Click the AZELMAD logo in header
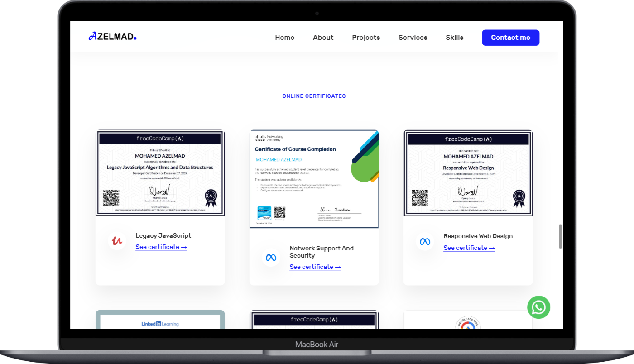Image resolution: width=634 pixels, height=364 pixels. tap(112, 37)
